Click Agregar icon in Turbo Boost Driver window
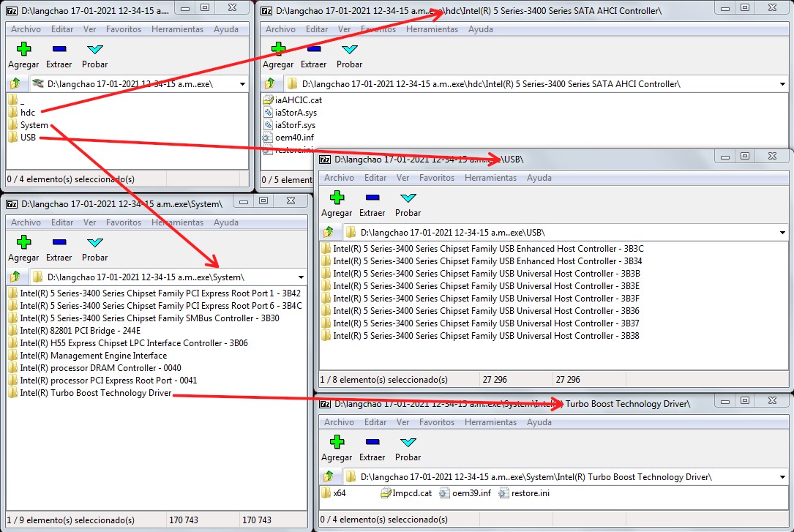Viewport: 794px width, 532px height. (337, 442)
